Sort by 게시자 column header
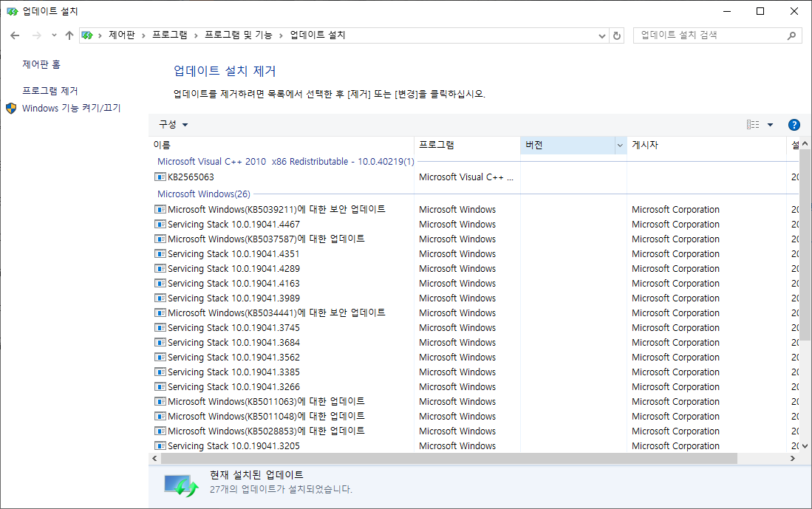 pos(706,145)
